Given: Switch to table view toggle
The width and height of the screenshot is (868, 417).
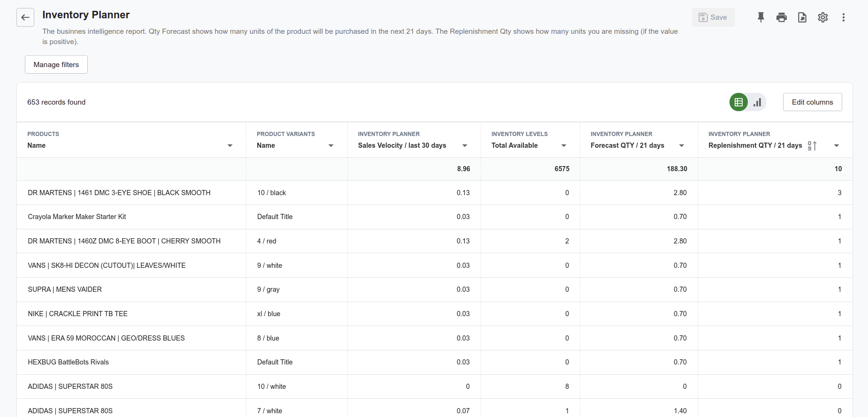Looking at the screenshot, I should [738, 102].
